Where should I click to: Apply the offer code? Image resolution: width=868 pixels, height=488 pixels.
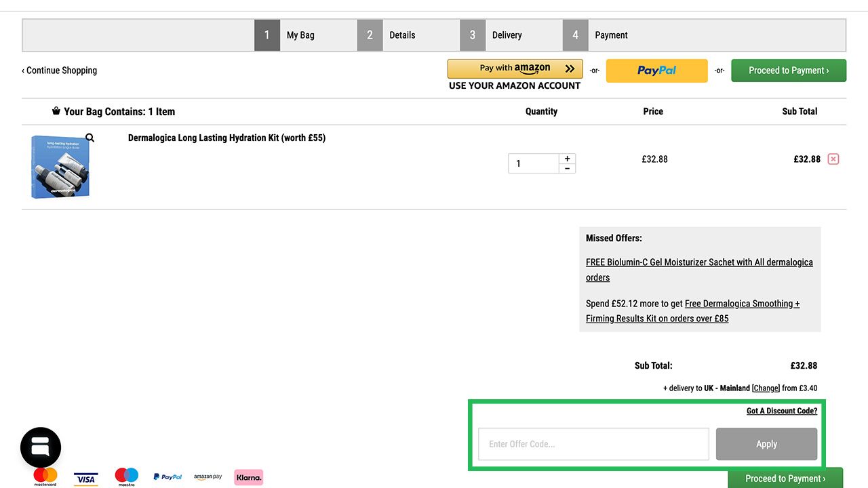766,444
